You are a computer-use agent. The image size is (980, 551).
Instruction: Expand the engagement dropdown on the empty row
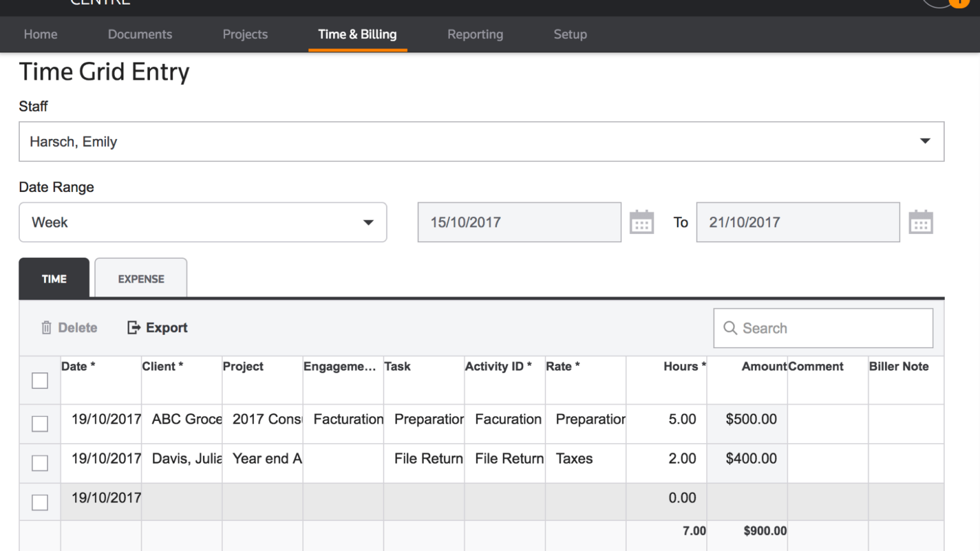tap(343, 502)
